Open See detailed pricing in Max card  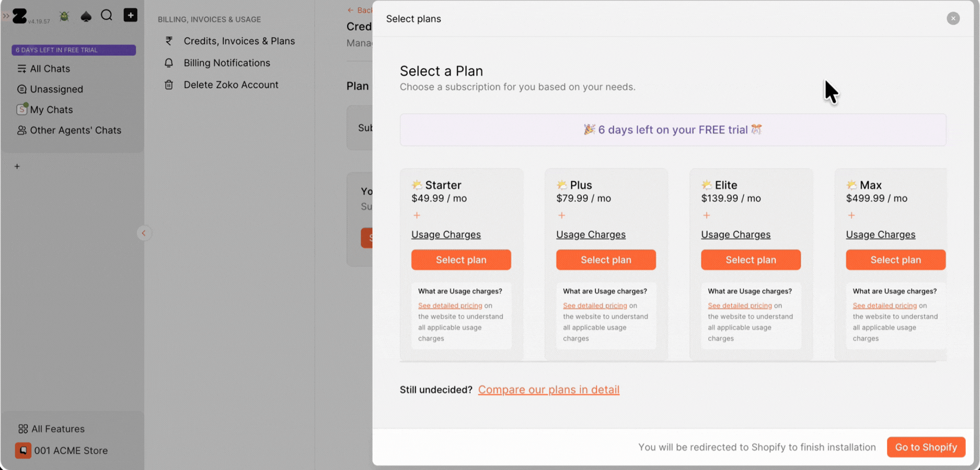tap(884, 305)
